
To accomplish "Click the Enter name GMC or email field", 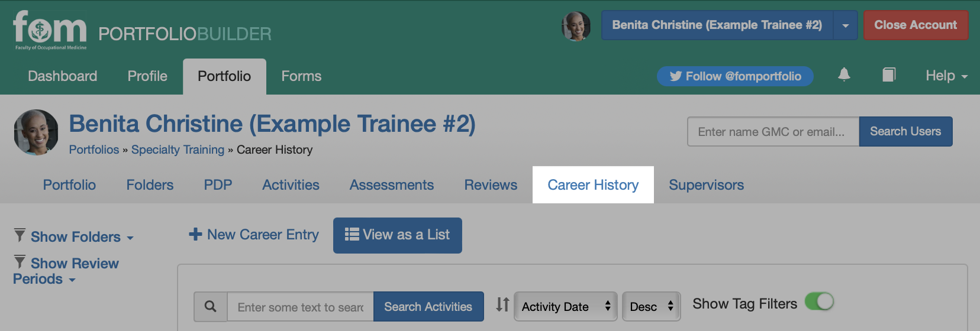I will [x=773, y=132].
